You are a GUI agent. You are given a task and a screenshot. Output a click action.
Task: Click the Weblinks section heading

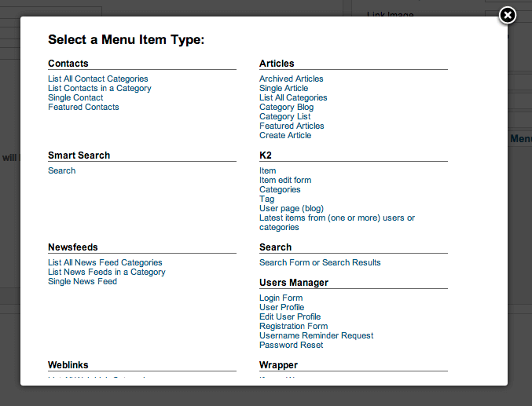(x=68, y=365)
